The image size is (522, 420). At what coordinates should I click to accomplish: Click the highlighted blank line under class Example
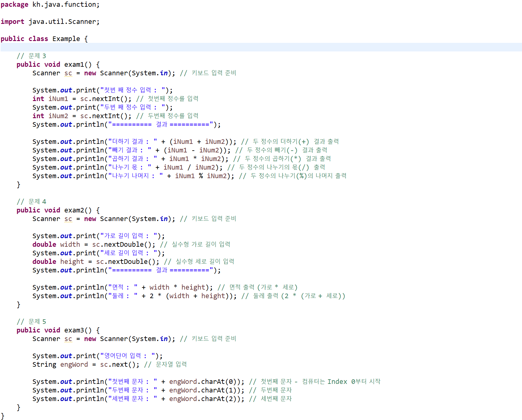pyautogui.click(x=261, y=47)
